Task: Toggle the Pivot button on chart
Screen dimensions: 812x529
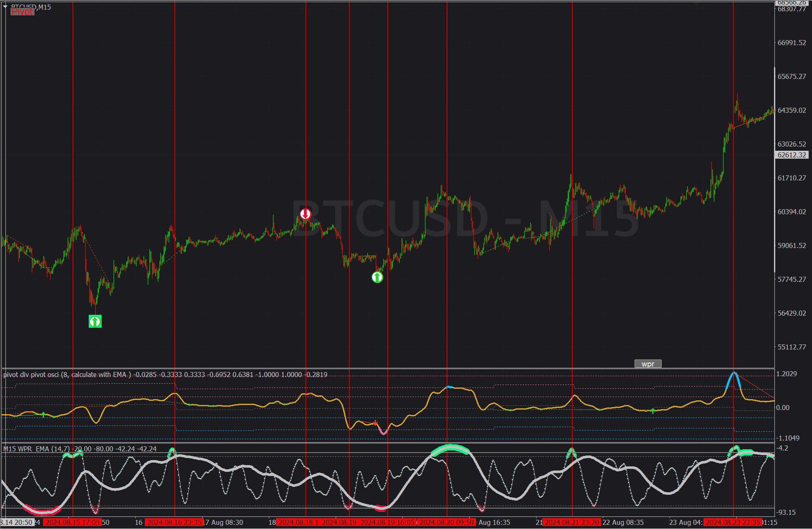Action: 22,12
